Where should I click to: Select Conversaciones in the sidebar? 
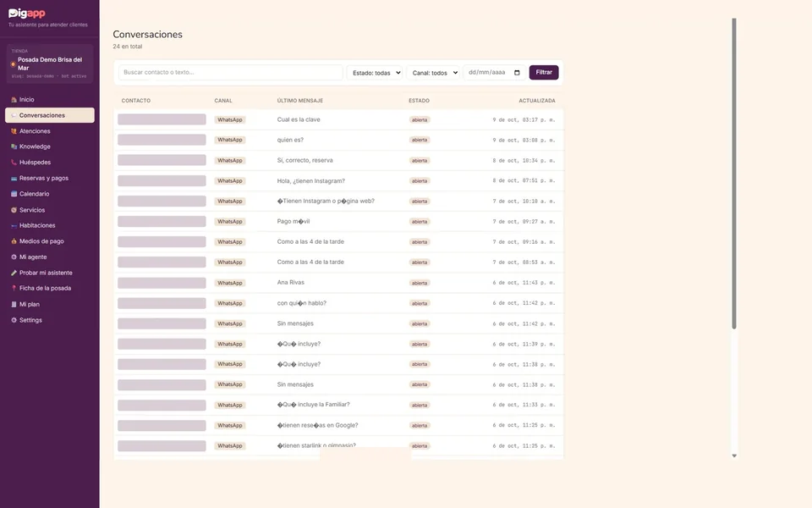click(50, 115)
